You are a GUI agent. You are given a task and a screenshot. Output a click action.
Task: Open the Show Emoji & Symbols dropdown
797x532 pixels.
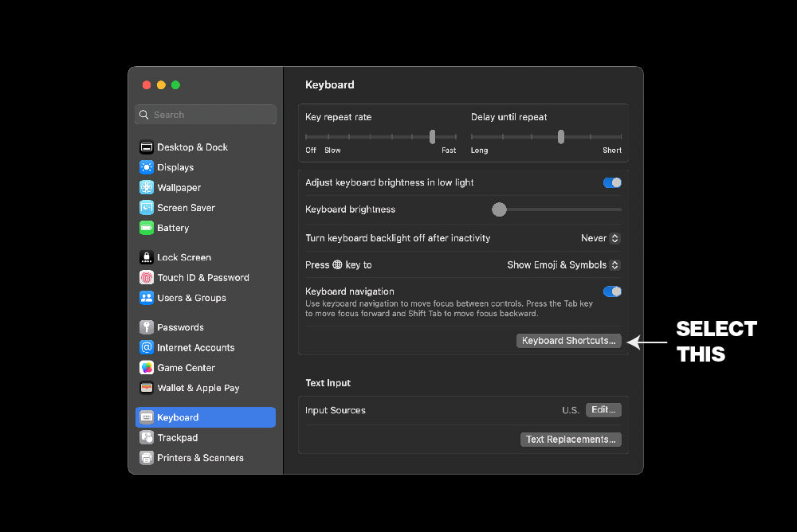pyautogui.click(x=563, y=265)
